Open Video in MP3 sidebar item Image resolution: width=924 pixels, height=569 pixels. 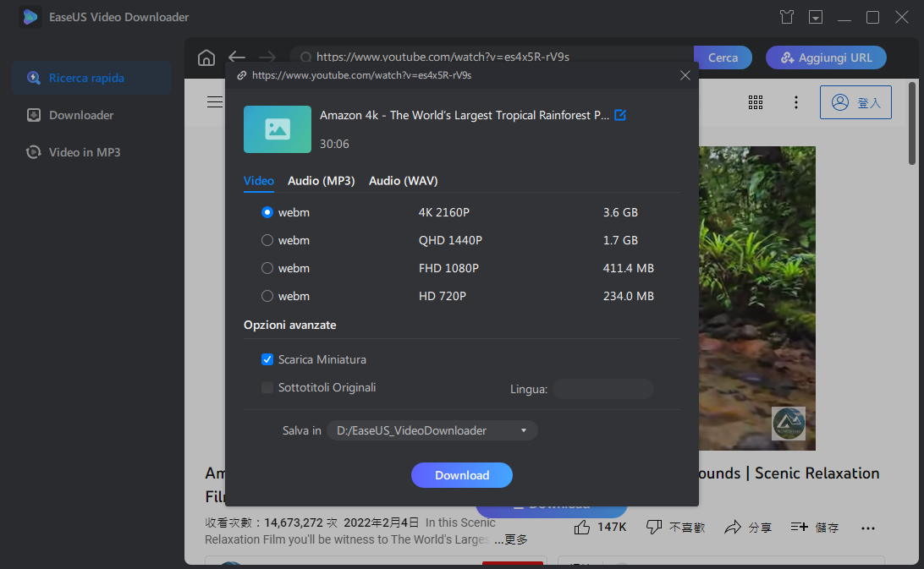[84, 152]
